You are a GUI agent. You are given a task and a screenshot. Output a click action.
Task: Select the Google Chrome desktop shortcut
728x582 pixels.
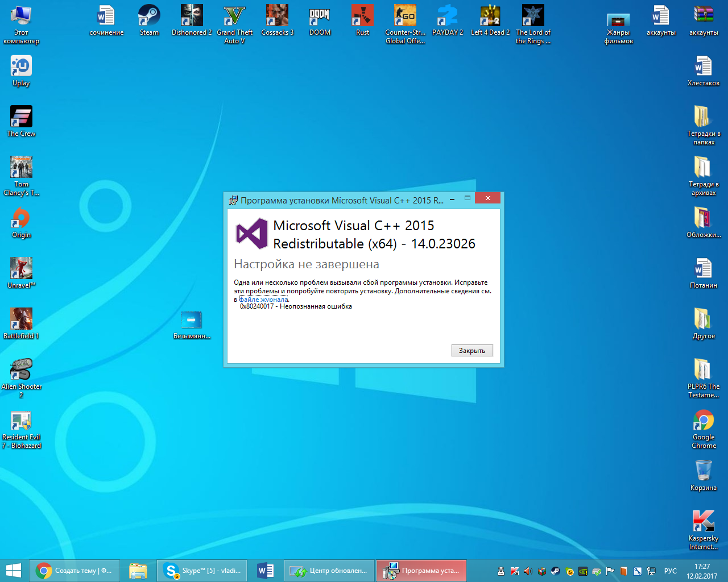click(704, 429)
